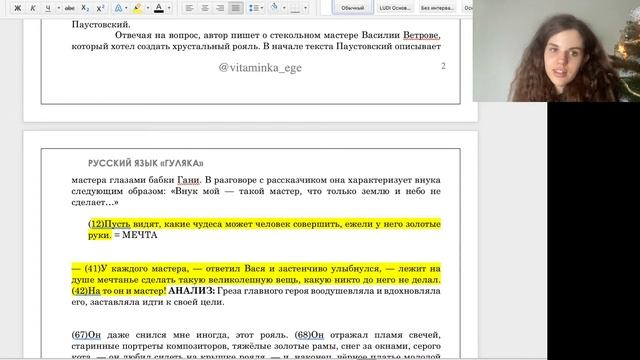Expand shading color dropdown arrow
The height and width of the screenshot is (360, 640).
pos(284,8)
